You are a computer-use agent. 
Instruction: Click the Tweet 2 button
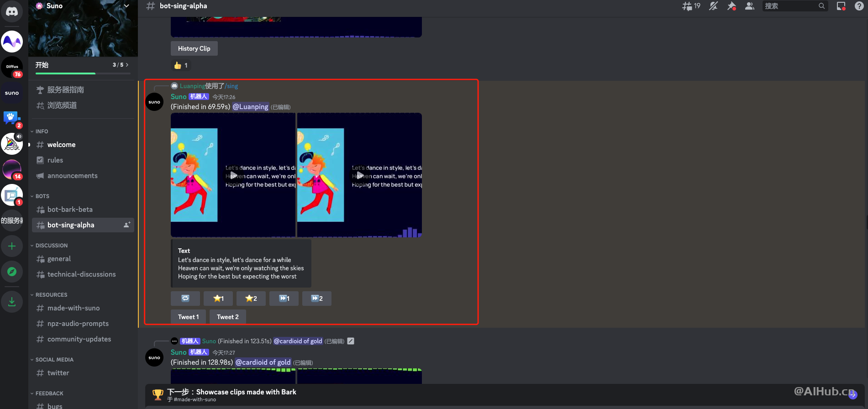[x=227, y=317]
